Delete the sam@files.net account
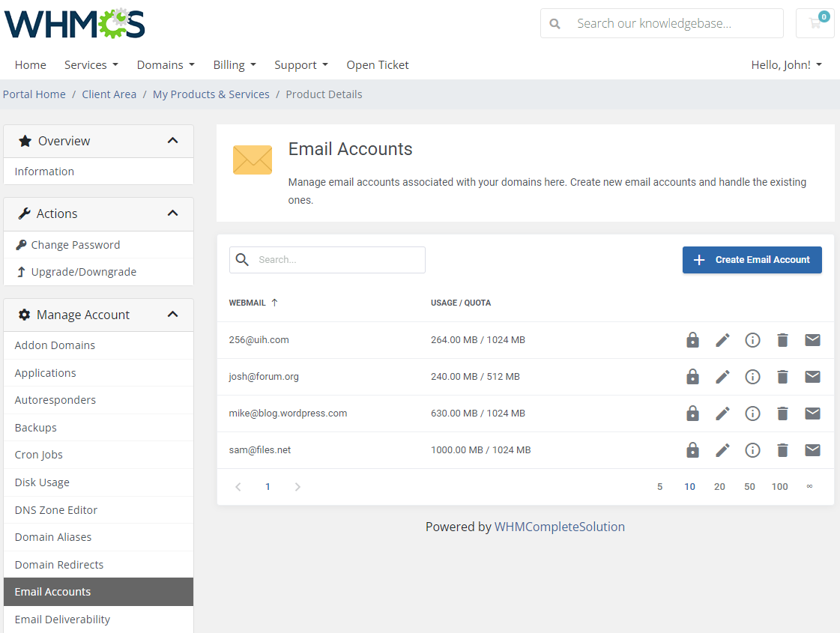Viewport: 840px width, 633px height. point(783,450)
